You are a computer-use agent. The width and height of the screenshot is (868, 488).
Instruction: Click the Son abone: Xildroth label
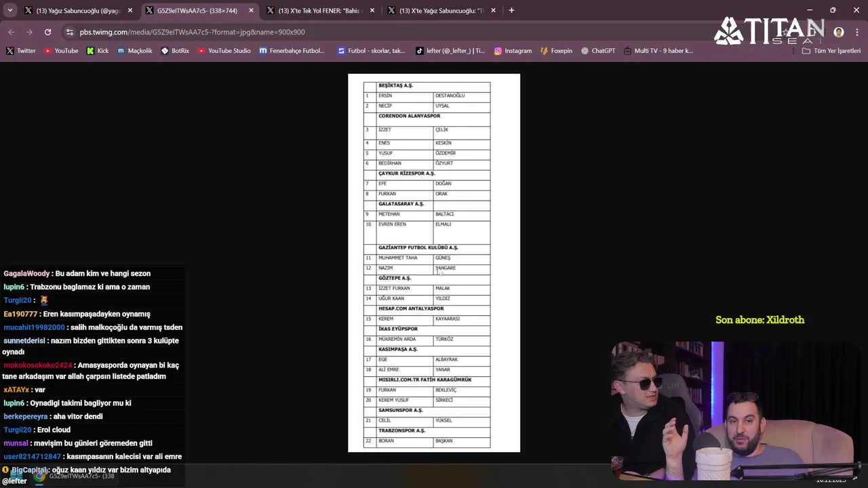click(759, 320)
